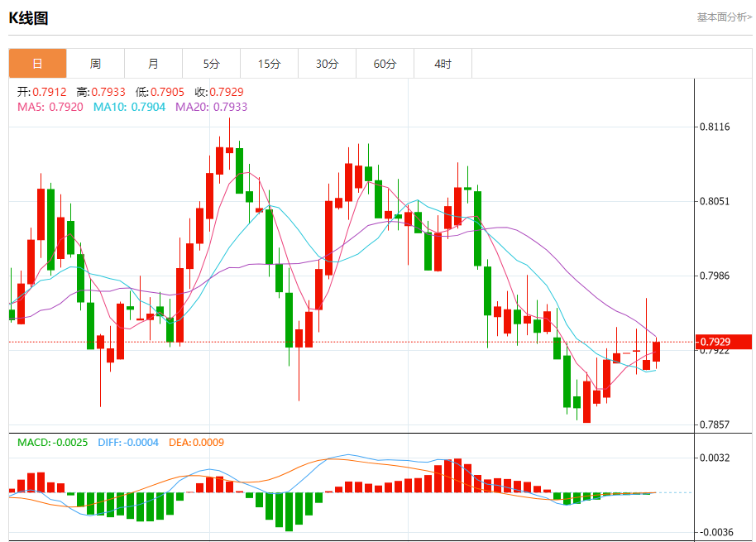756x542 pixels.
Task: Click the 收:0.7929 close price text
Action: coord(219,92)
